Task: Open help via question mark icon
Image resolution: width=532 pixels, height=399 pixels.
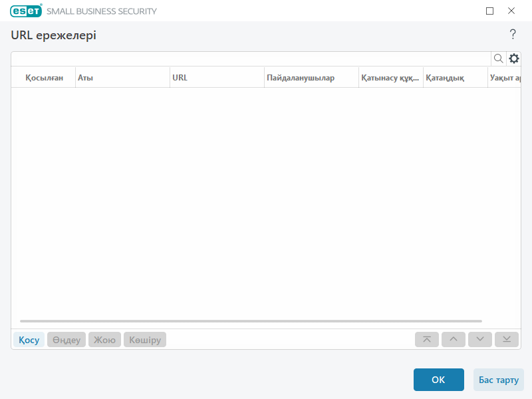Action: [x=513, y=35]
